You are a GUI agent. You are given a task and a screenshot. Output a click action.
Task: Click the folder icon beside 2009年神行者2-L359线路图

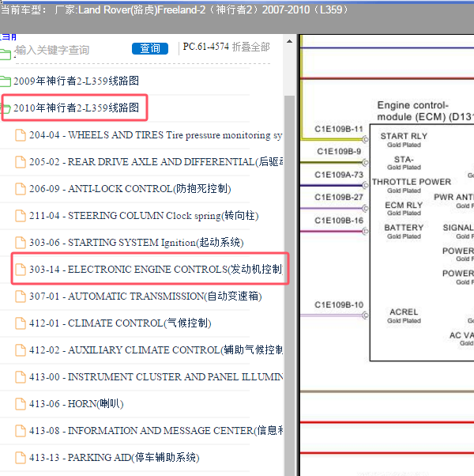coord(6,81)
